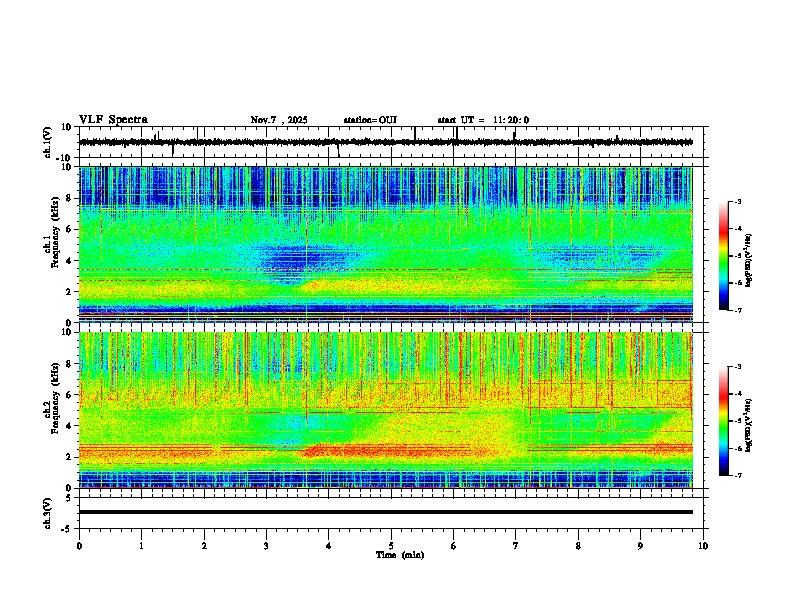Click tick label "7" on the Time axis

click(x=516, y=546)
